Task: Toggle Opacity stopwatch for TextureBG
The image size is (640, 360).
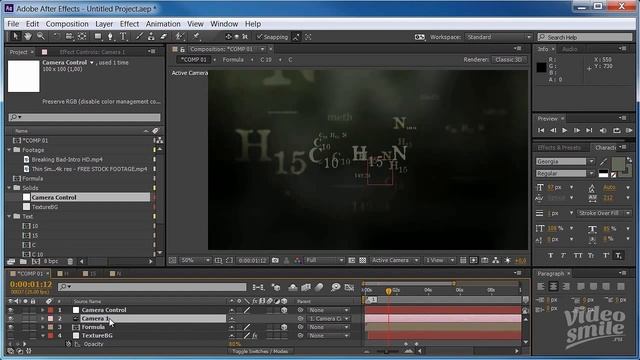Action: tap(68, 344)
